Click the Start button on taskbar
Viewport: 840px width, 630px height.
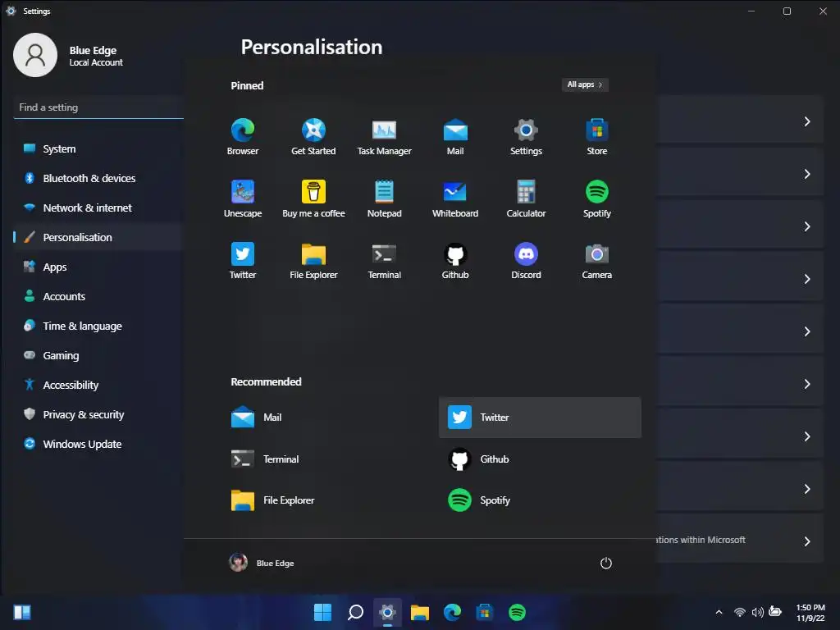click(x=322, y=612)
